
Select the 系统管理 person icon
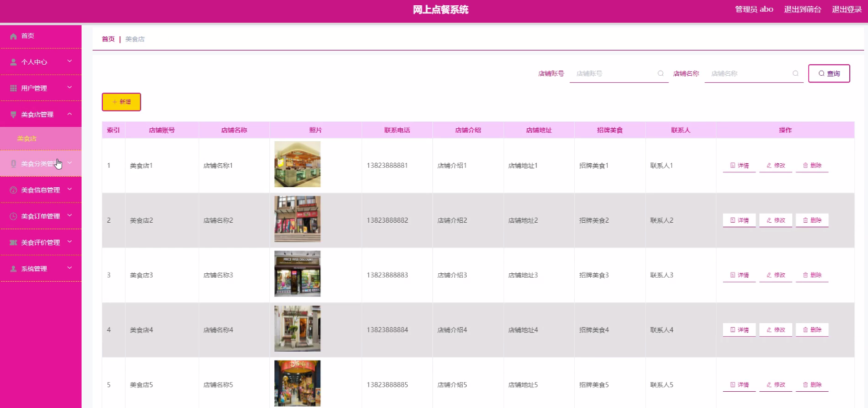[12, 267]
